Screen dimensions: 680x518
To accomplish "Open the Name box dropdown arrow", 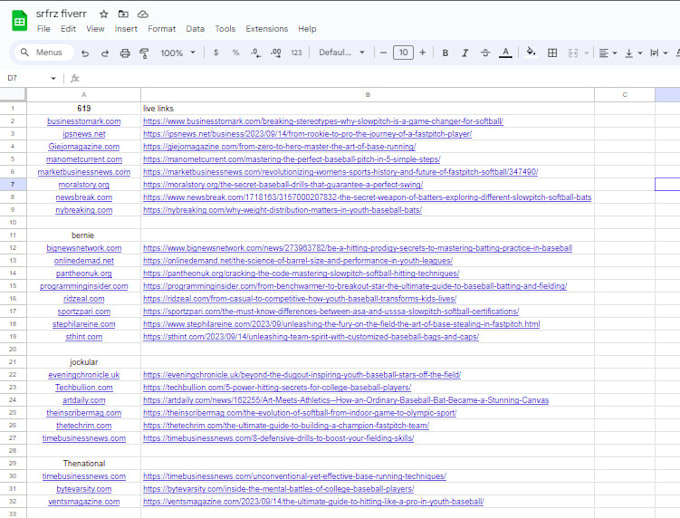I will [x=53, y=79].
